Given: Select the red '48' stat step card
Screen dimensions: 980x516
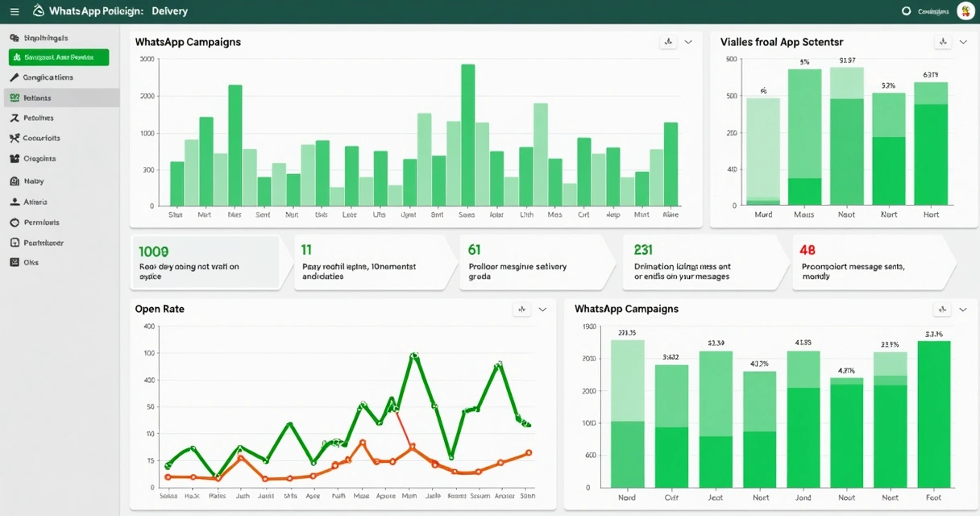Looking at the screenshot, I should point(874,263).
